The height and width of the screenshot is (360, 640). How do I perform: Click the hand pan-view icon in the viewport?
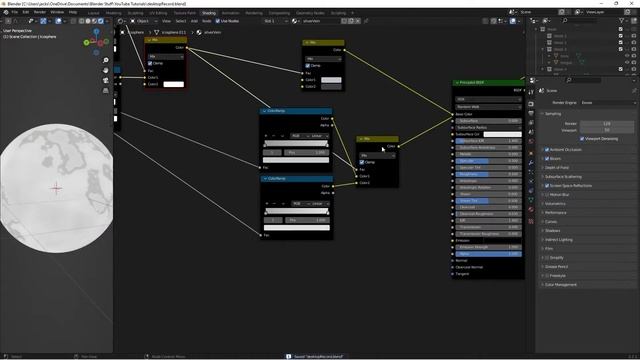click(106, 70)
